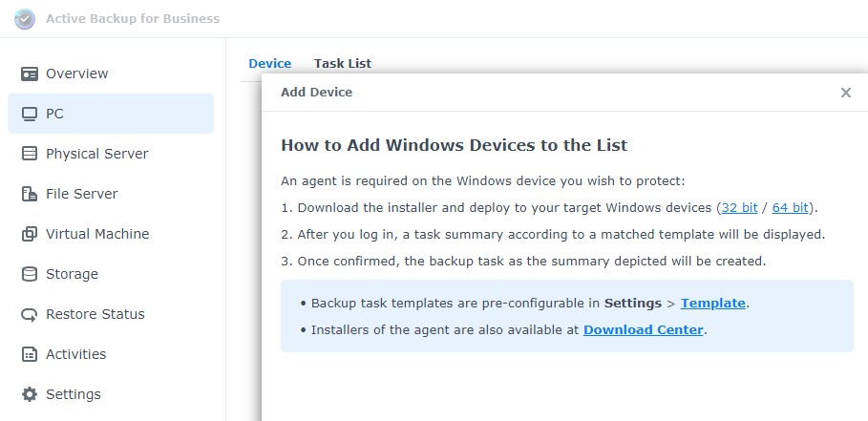Open the Template settings link
The image size is (868, 421).
click(x=713, y=304)
